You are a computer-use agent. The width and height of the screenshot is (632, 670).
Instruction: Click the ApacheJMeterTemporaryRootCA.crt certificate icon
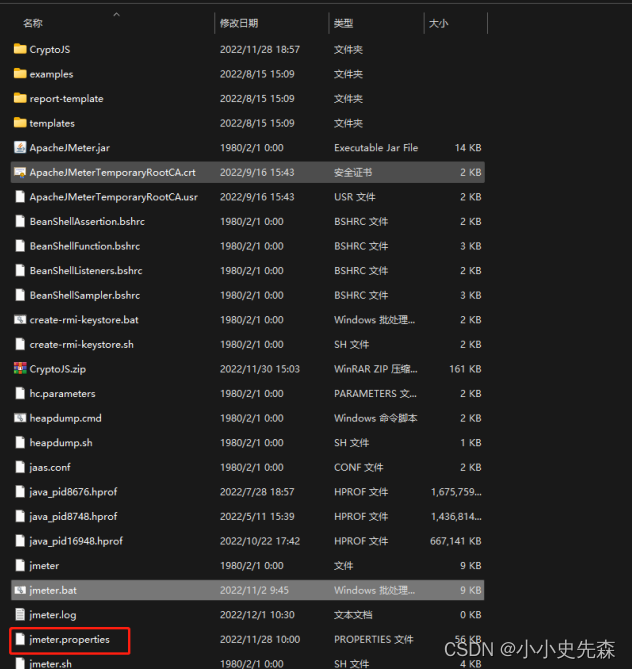coord(20,172)
